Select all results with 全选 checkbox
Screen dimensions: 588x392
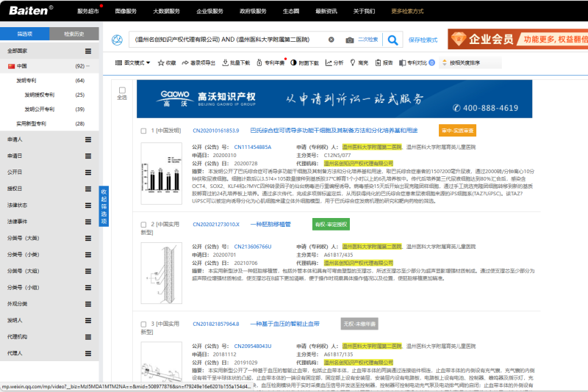122,90
